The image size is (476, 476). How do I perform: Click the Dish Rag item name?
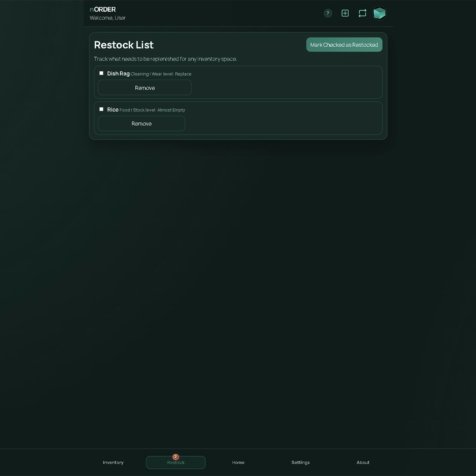tap(119, 74)
